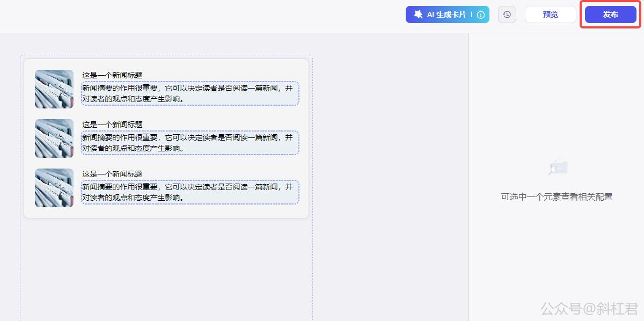Select the second news item thumbnail
This screenshot has width=644, height=321.
click(x=54, y=138)
